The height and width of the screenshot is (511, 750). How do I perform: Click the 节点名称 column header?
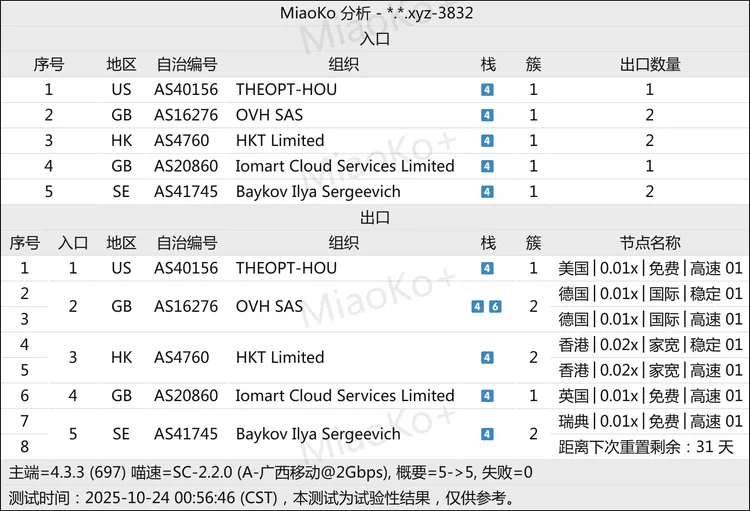pos(650,243)
